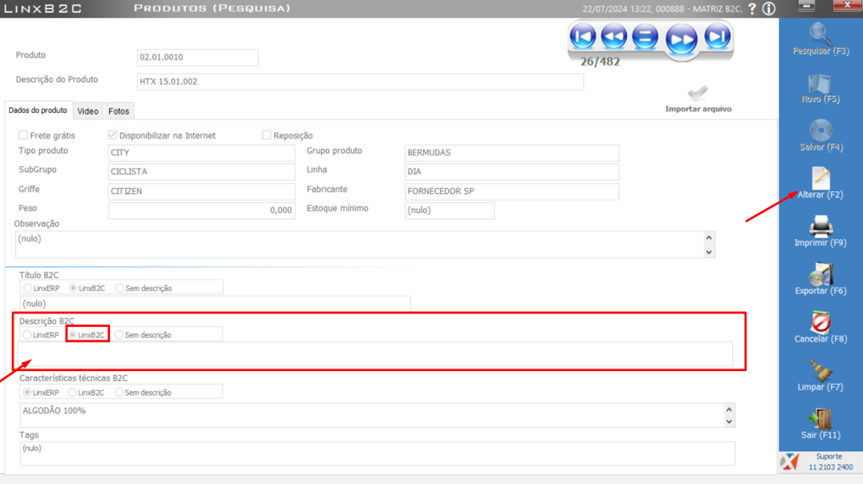Screen dimensions: 863x484
Task: Click the Linx Suporte logo icon
Action: pyautogui.click(x=790, y=461)
